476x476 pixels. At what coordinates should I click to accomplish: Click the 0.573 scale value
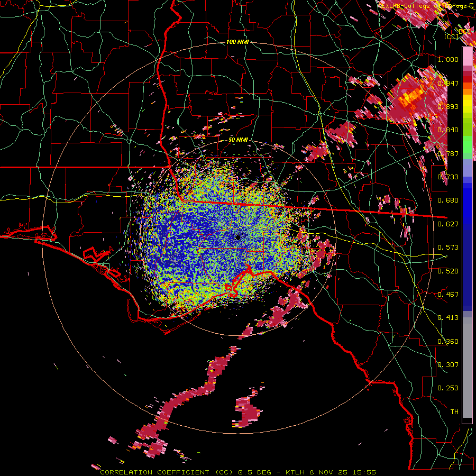pyautogui.click(x=448, y=248)
